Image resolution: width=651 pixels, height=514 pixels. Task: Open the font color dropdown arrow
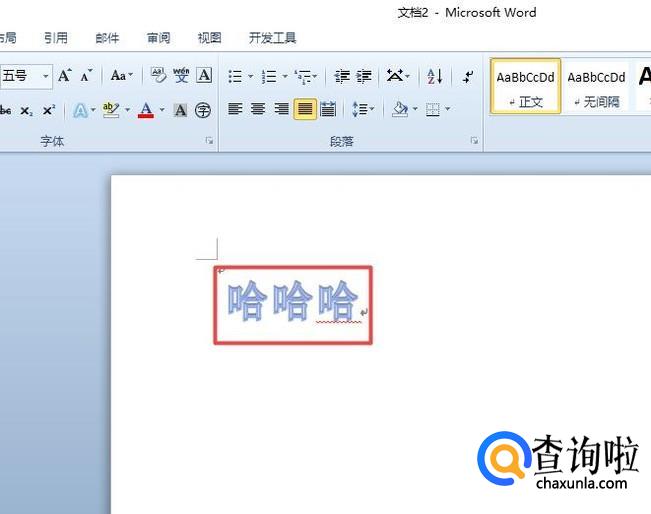coord(162,110)
